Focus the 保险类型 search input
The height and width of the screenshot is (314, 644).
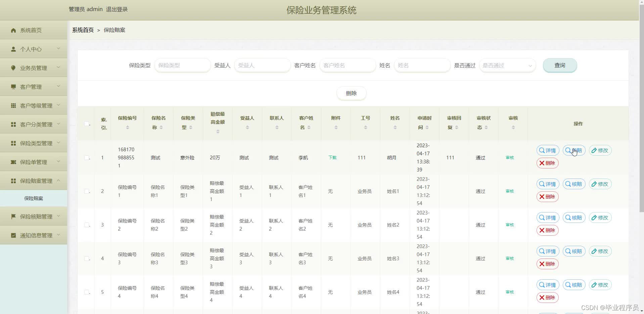pos(182,66)
